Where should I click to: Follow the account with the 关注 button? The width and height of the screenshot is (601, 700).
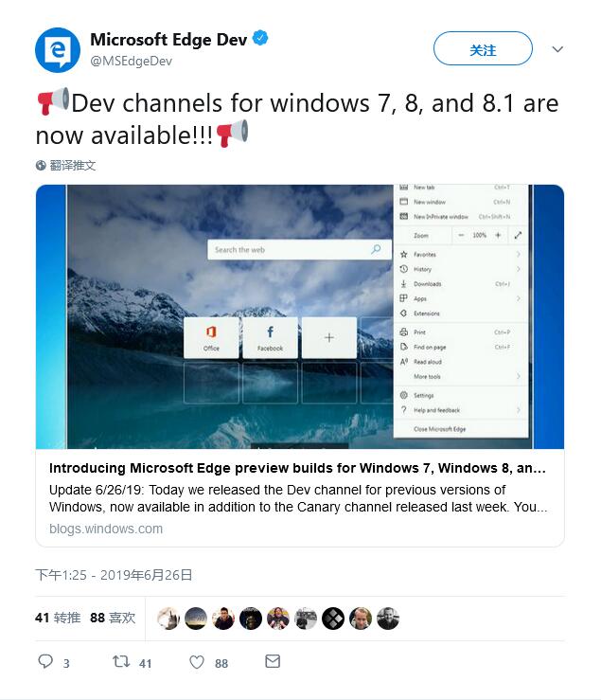click(483, 48)
